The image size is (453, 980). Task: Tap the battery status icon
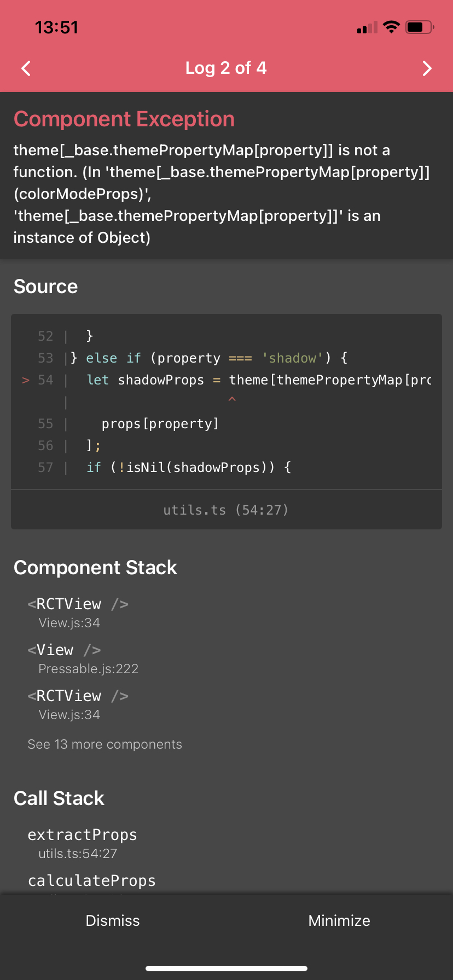pos(420,27)
